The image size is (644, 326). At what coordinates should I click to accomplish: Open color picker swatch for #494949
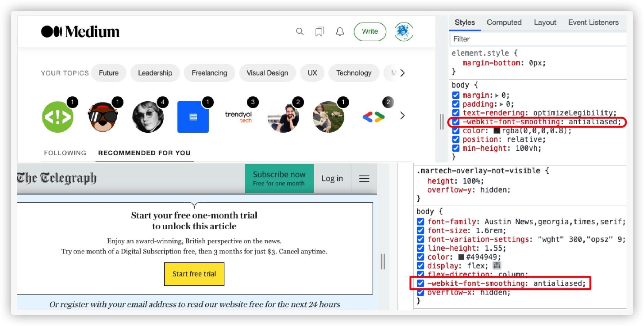click(x=461, y=257)
